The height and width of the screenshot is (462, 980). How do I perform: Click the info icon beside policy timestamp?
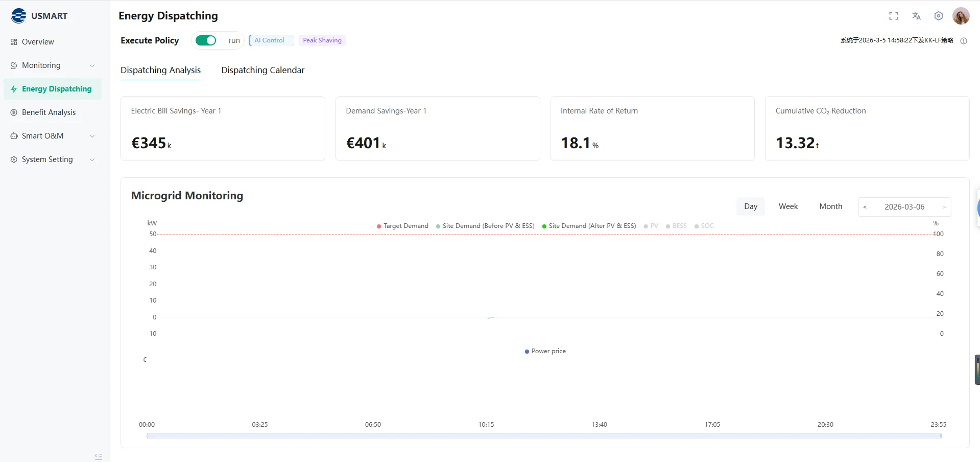[x=964, y=41]
